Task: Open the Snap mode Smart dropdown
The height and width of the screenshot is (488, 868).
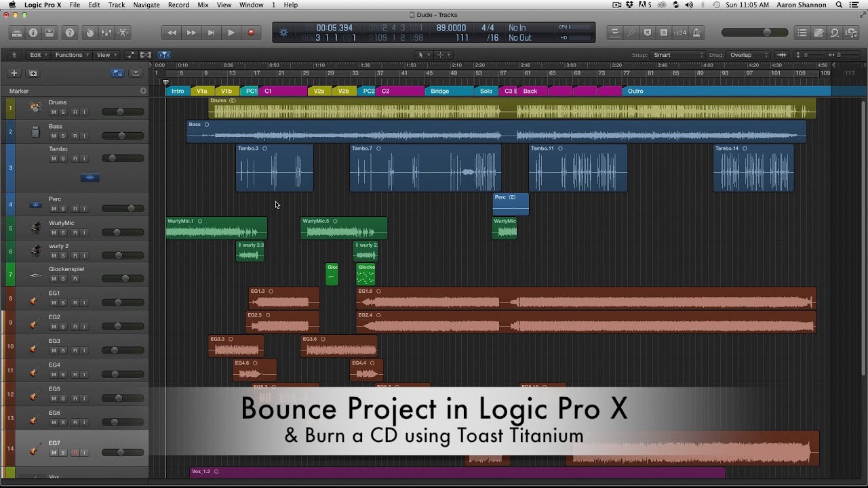Action: click(678, 55)
